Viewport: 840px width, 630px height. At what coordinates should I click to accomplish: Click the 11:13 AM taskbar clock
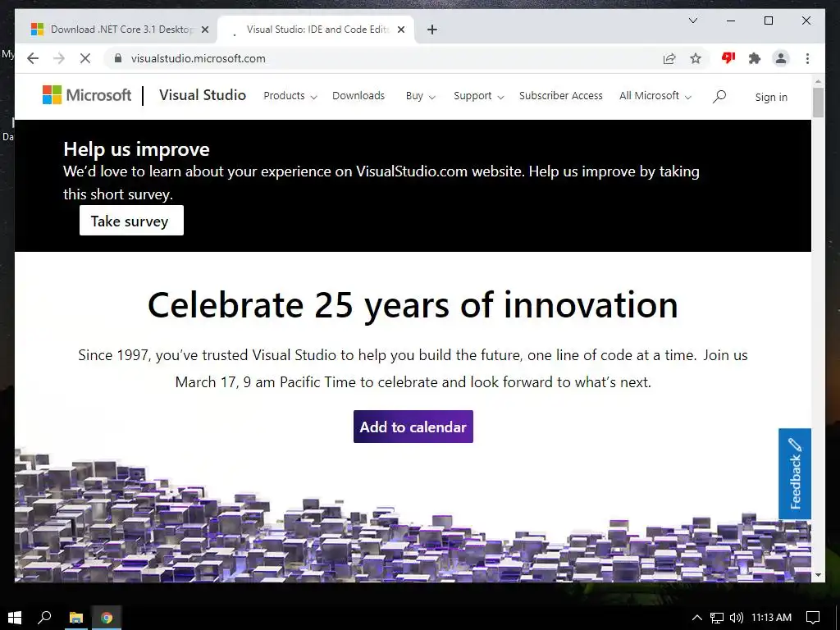(771, 617)
